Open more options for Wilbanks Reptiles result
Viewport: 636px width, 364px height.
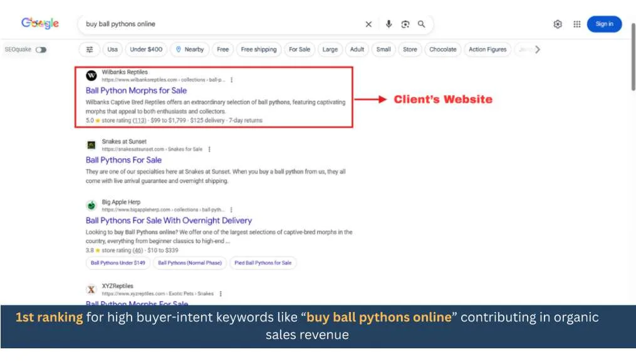pos(232,80)
